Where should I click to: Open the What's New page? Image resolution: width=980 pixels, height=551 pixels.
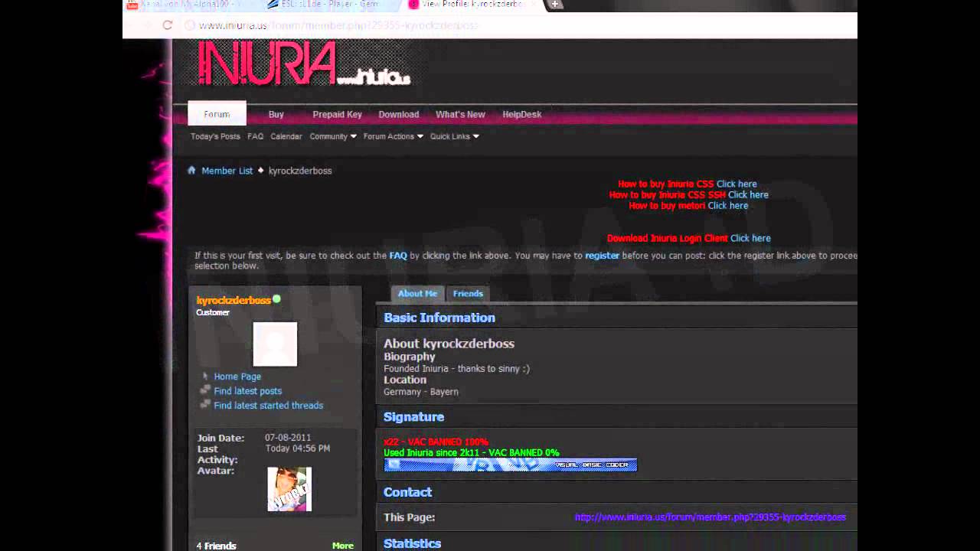460,114
